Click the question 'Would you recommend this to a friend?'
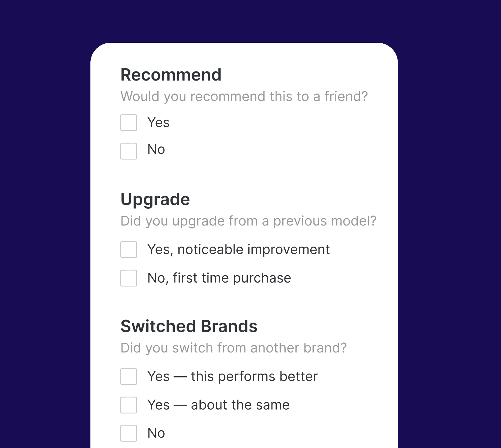 [x=244, y=96]
